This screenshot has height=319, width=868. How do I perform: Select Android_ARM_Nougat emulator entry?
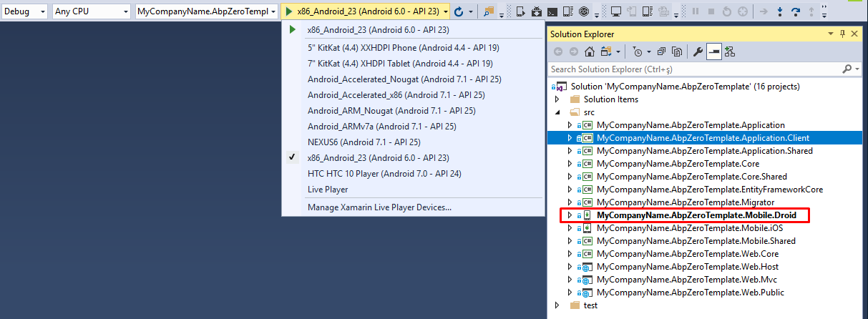(412, 110)
